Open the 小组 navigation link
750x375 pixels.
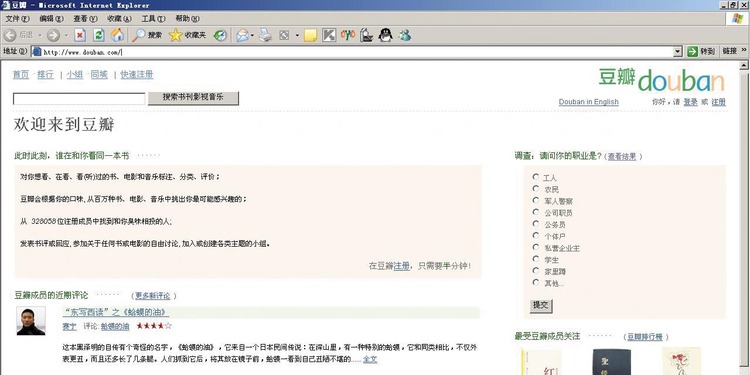tap(75, 75)
